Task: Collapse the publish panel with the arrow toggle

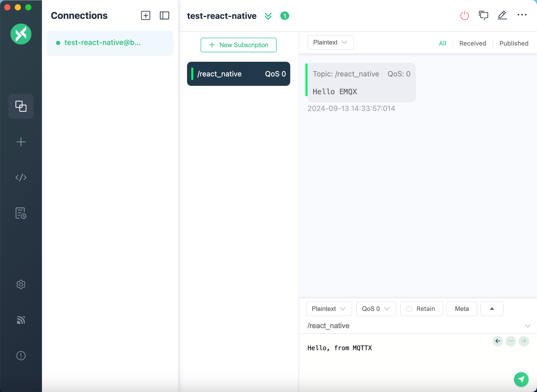Action: [491, 309]
